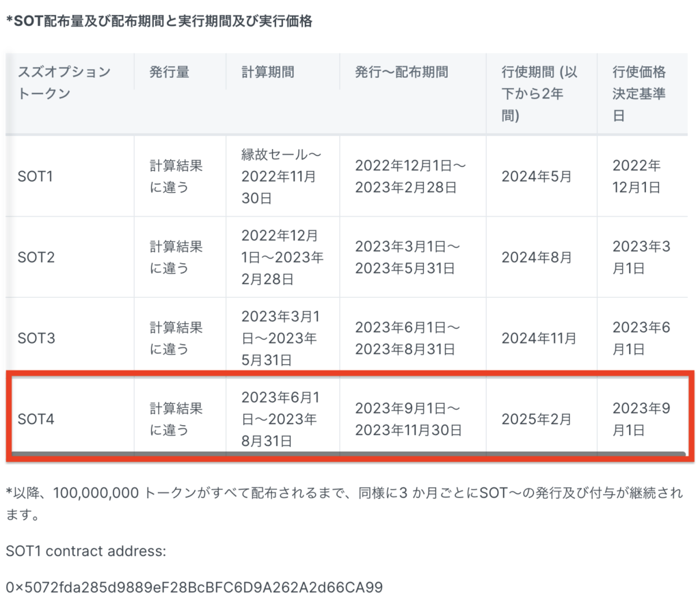Click the 行使期間 column header
Image resolution: width=700 pixels, height=602 pixels.
click(533, 83)
